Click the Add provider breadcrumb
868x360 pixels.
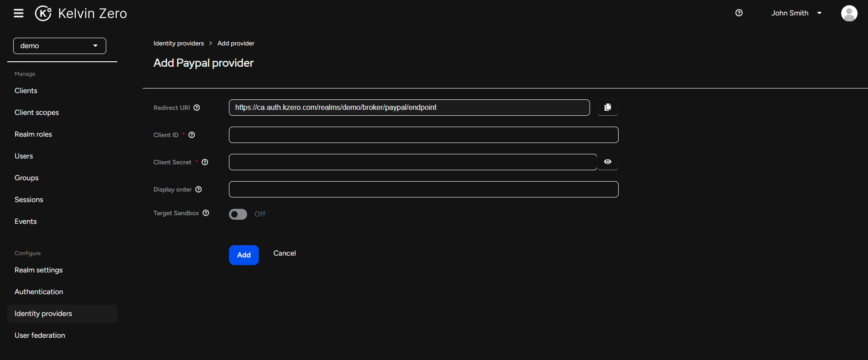pyautogui.click(x=236, y=43)
